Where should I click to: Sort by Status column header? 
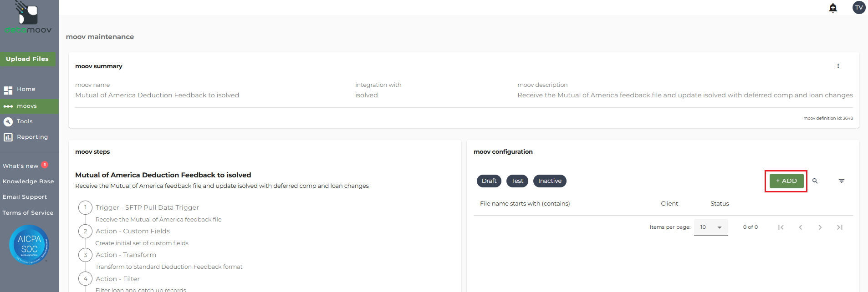click(720, 204)
